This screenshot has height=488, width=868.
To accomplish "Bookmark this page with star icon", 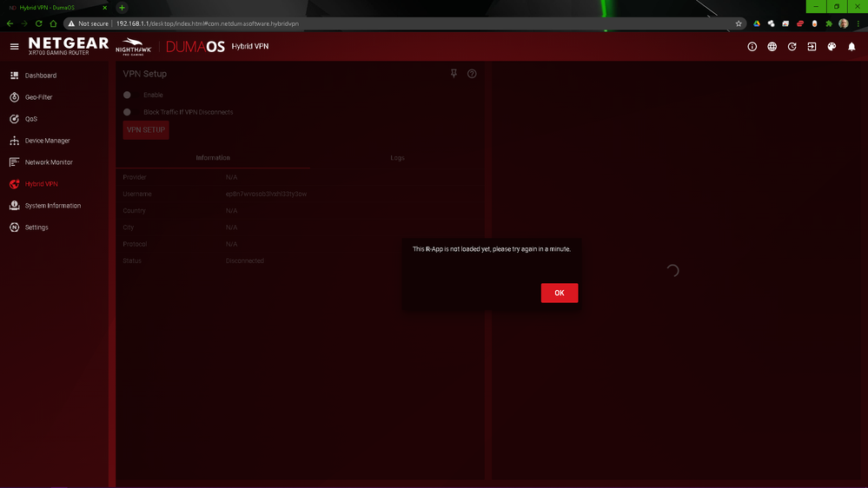I will click(x=739, y=23).
